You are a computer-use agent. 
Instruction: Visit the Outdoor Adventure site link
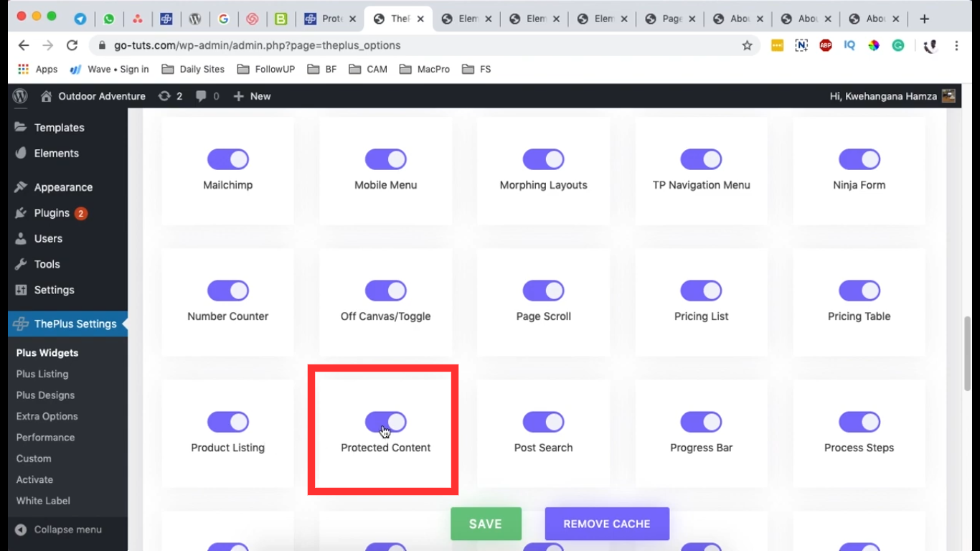pos(93,96)
